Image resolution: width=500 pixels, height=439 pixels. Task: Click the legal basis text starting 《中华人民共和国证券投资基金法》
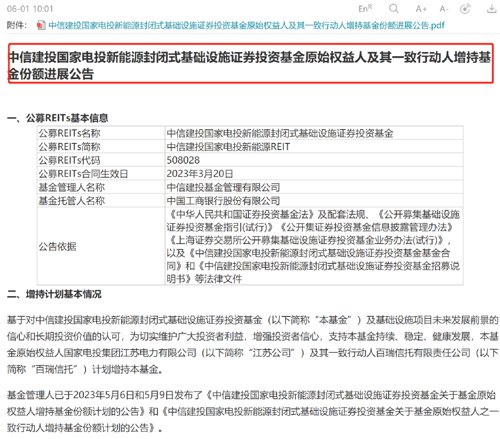click(x=313, y=246)
